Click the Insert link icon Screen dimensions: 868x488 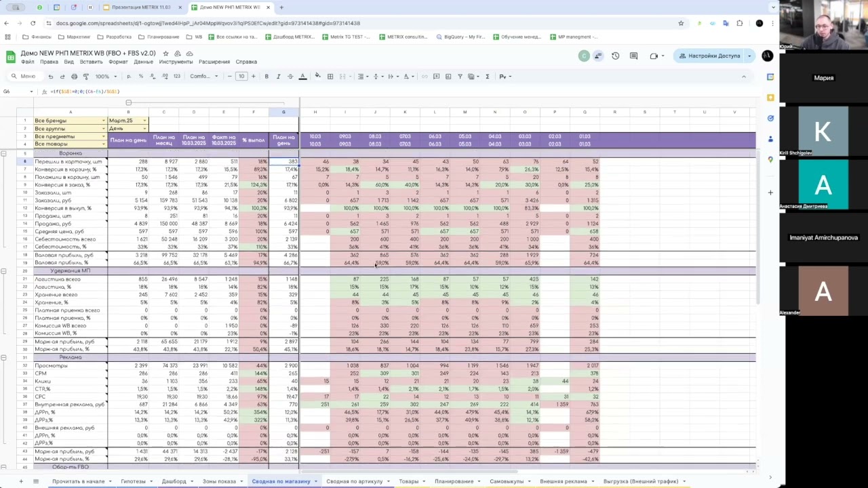point(425,77)
